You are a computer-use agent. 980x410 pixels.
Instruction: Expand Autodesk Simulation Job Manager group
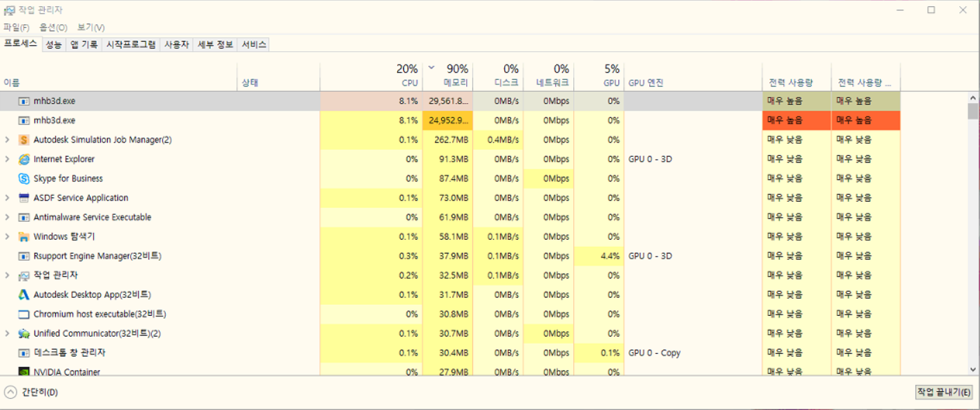pos(8,140)
